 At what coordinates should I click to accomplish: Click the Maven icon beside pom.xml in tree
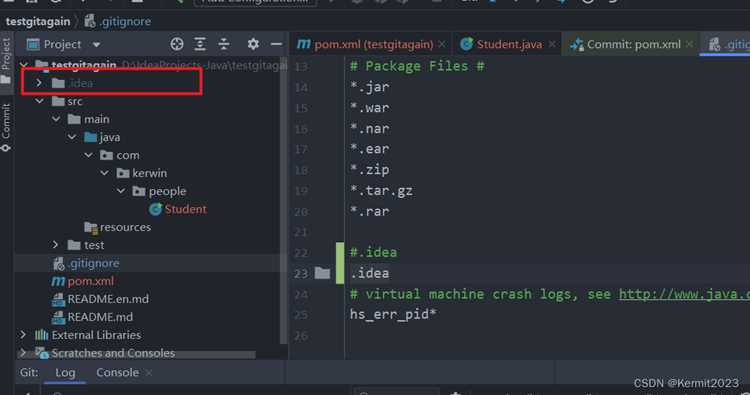click(x=58, y=281)
